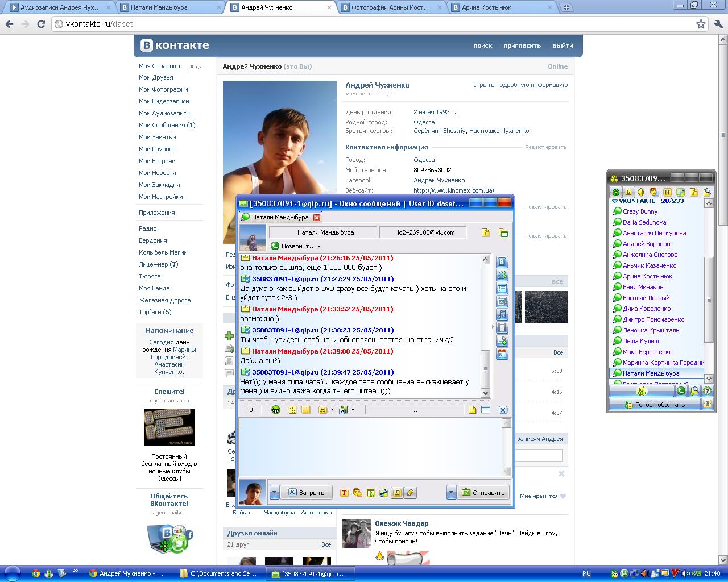This screenshot has height=582, width=728.
Task: Click the bookmark star in Chrome address bar
Action: pos(701,24)
